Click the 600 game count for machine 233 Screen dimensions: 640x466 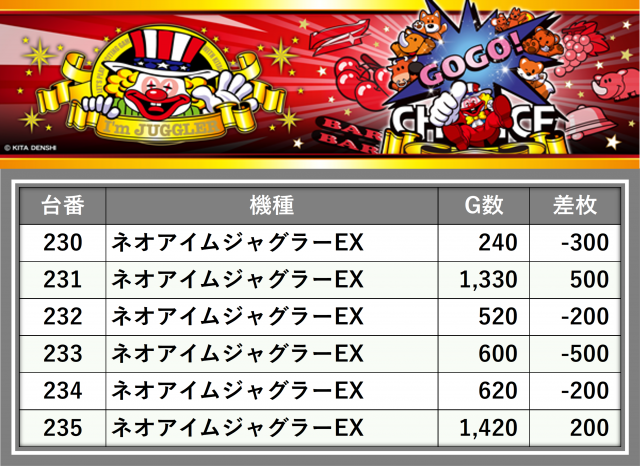498,354
